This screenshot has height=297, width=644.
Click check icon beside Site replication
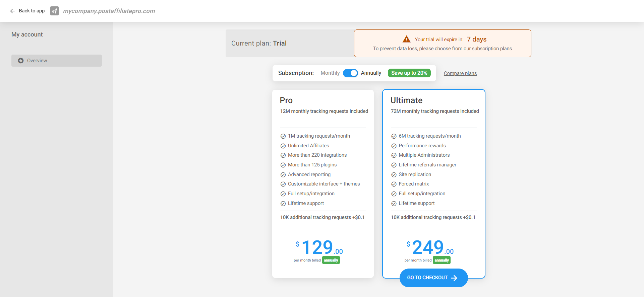click(x=394, y=175)
